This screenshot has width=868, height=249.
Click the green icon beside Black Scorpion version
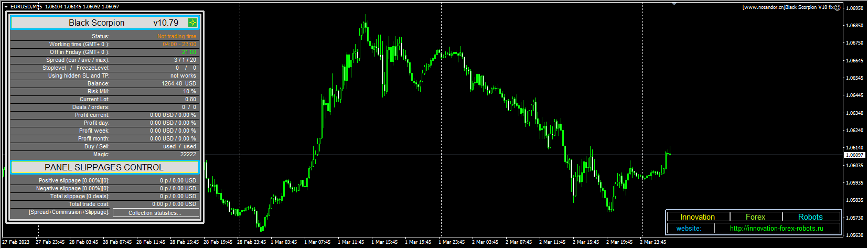point(192,23)
